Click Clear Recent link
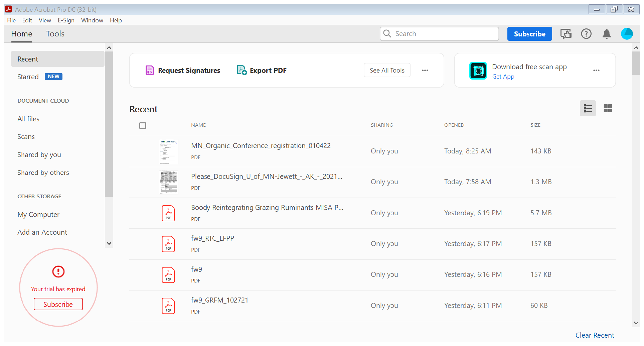 (595, 335)
